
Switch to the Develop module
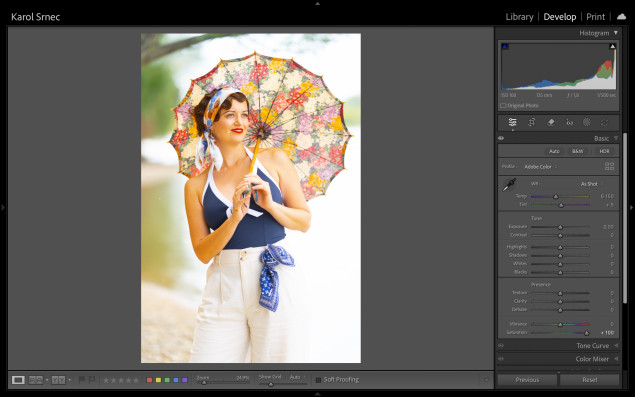pyautogui.click(x=560, y=17)
